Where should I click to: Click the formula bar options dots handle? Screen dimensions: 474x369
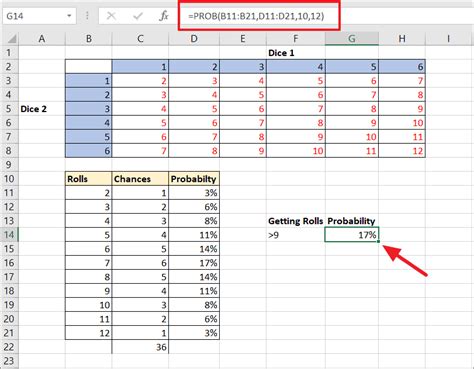point(87,16)
